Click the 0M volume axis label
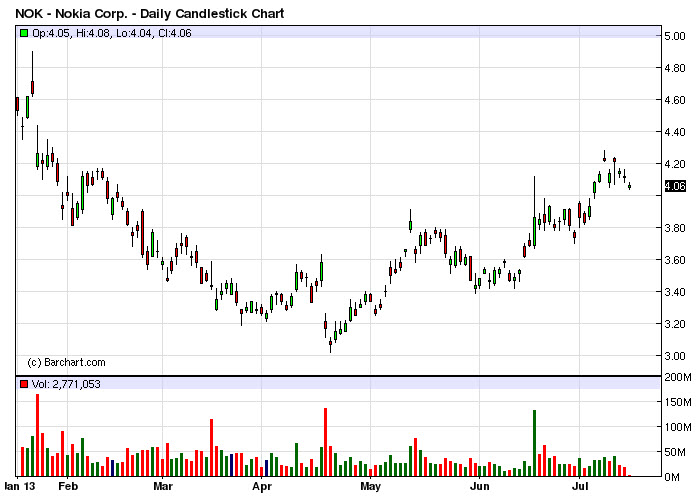Image resolution: width=698 pixels, height=502 pixels. pos(672,478)
